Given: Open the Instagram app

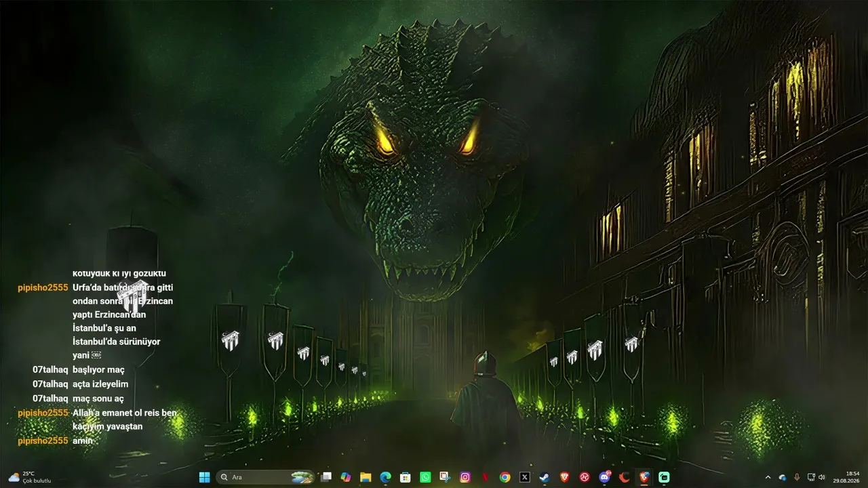Looking at the screenshot, I should click(x=465, y=477).
